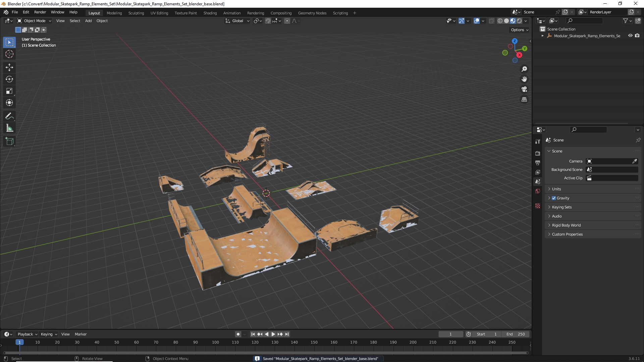Switch to the UV Editing workspace tab
This screenshot has height=362, width=644.
159,13
